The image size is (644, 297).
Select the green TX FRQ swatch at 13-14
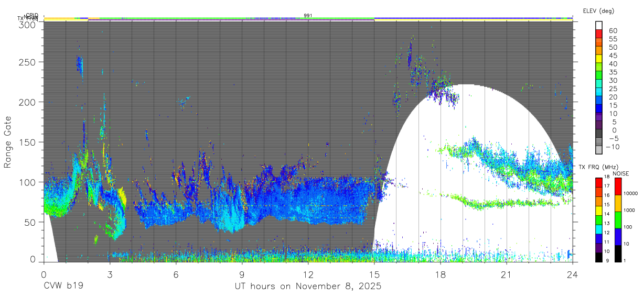click(x=599, y=219)
